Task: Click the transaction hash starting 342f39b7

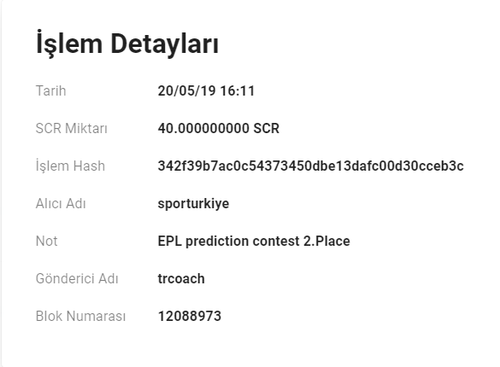Action: (310, 166)
